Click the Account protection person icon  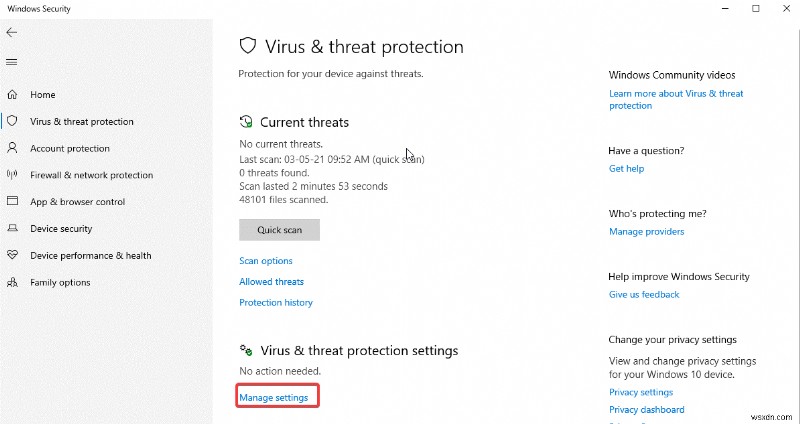click(12, 148)
